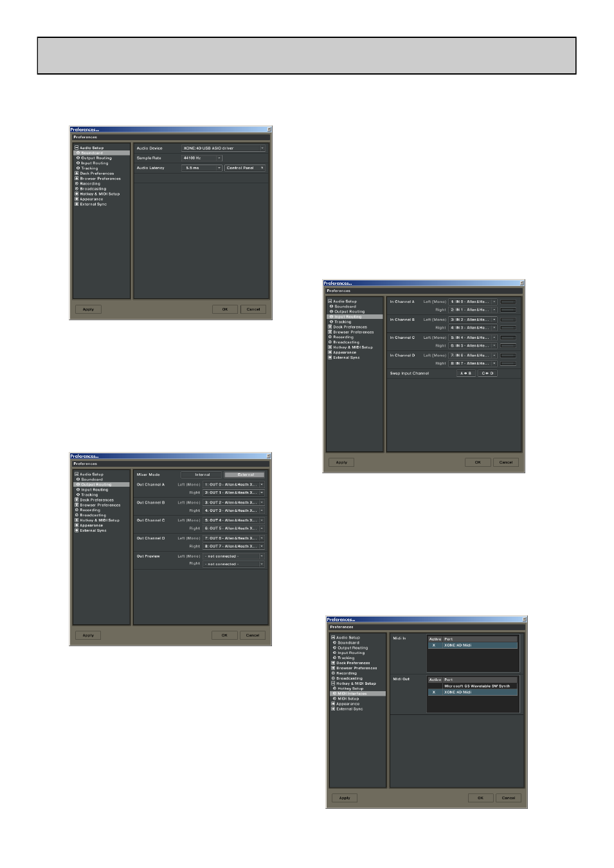Open Out Channel B Left '3: OUT 2' dropdown
The height and width of the screenshot is (868, 614).
tap(234, 503)
